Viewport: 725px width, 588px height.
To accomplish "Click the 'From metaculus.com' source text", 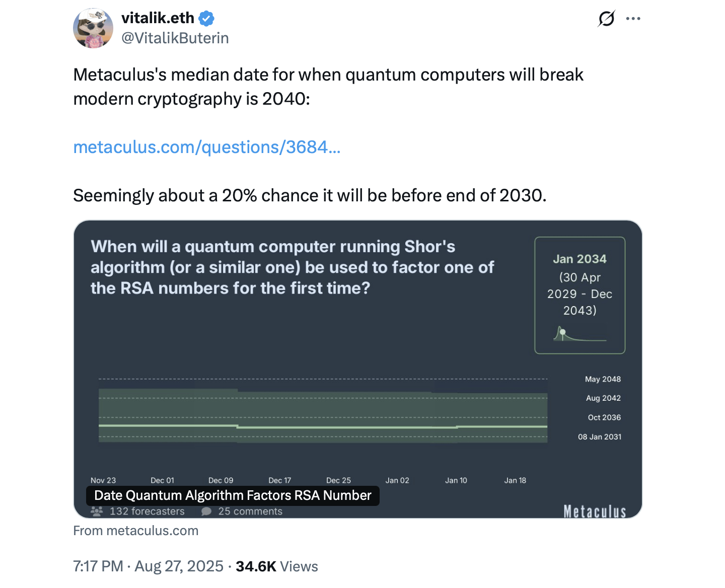I will 136,531.
